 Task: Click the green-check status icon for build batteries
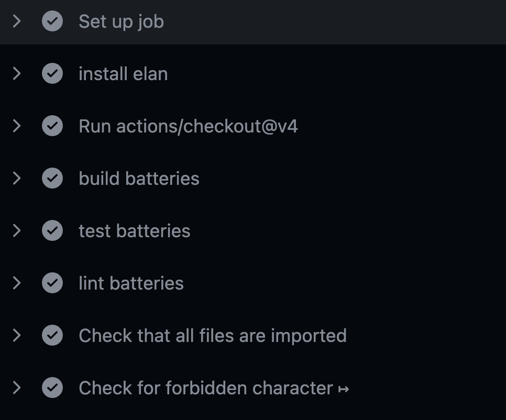tap(52, 178)
